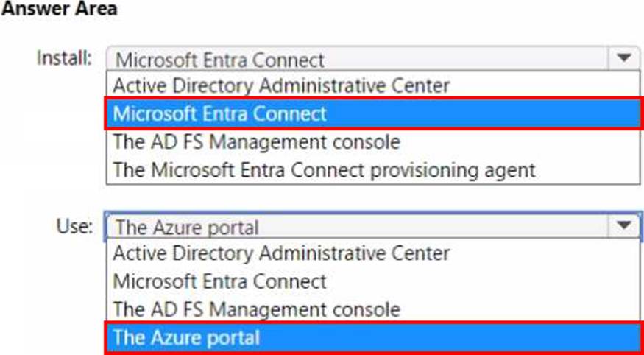Pick the first entry in the Use list
Screen dimensions: 644x355
click(x=281, y=253)
